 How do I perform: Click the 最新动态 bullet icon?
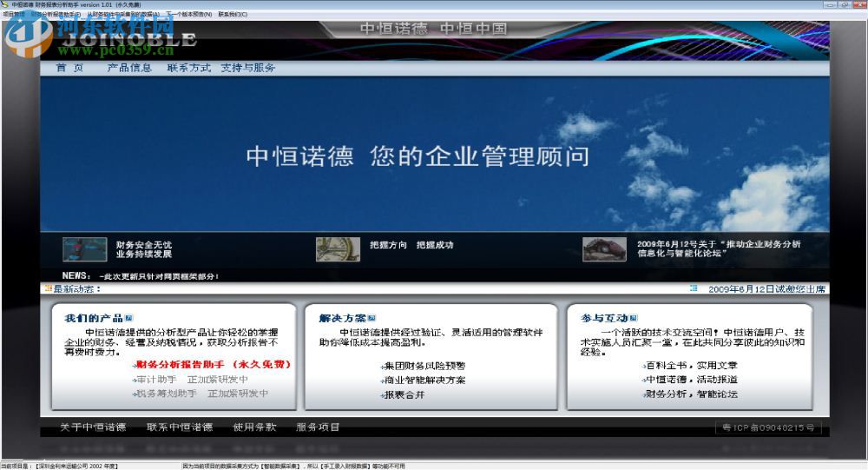tap(48, 288)
